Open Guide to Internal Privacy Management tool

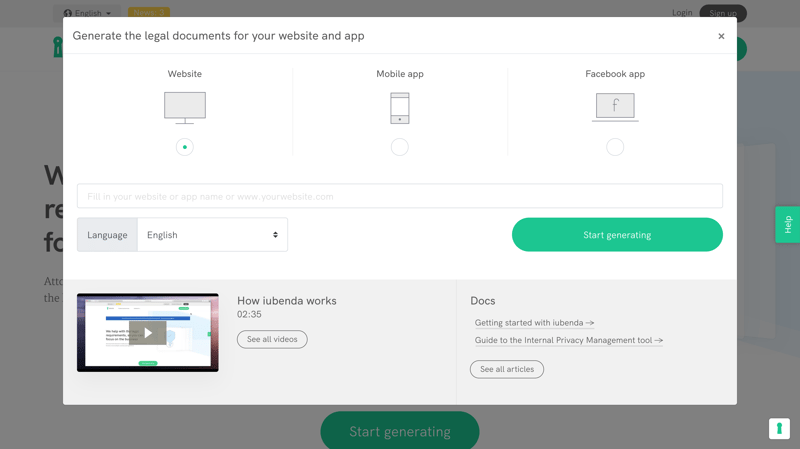[568, 340]
